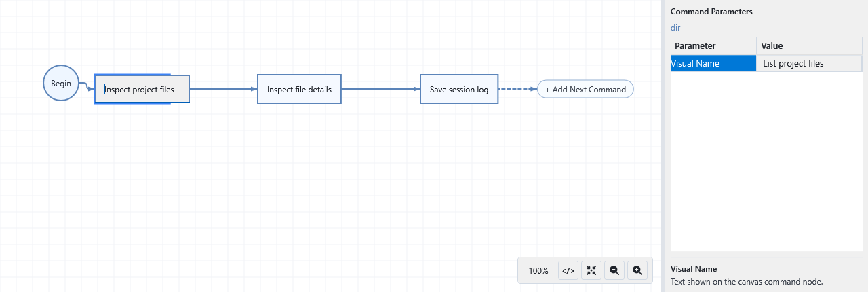The image size is (868, 292).
Task: Select the Visual Name parameter cell
Action: pos(713,63)
